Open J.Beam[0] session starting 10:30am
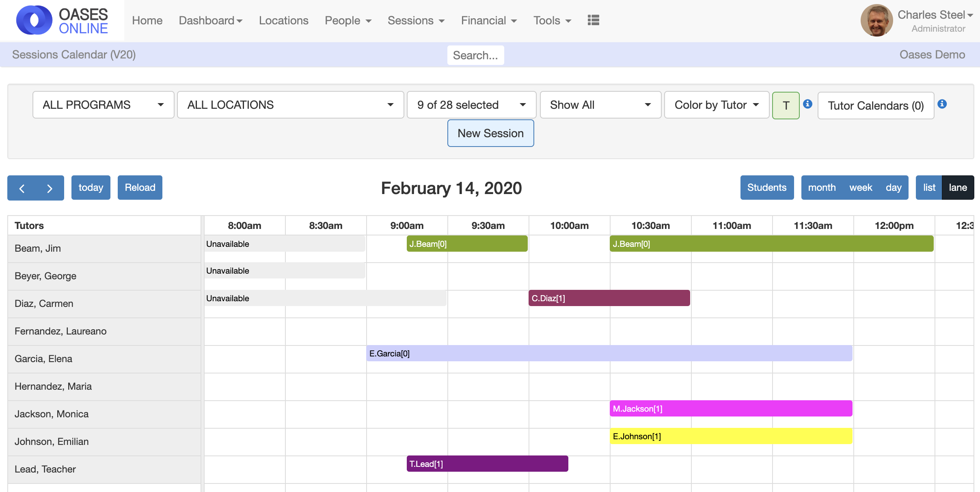The height and width of the screenshot is (492, 980). click(771, 244)
